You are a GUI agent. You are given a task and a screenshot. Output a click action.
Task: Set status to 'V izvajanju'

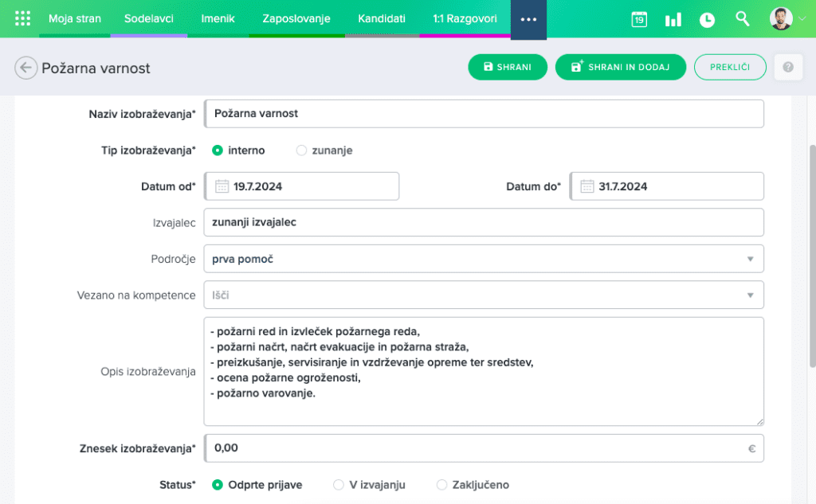coord(339,485)
